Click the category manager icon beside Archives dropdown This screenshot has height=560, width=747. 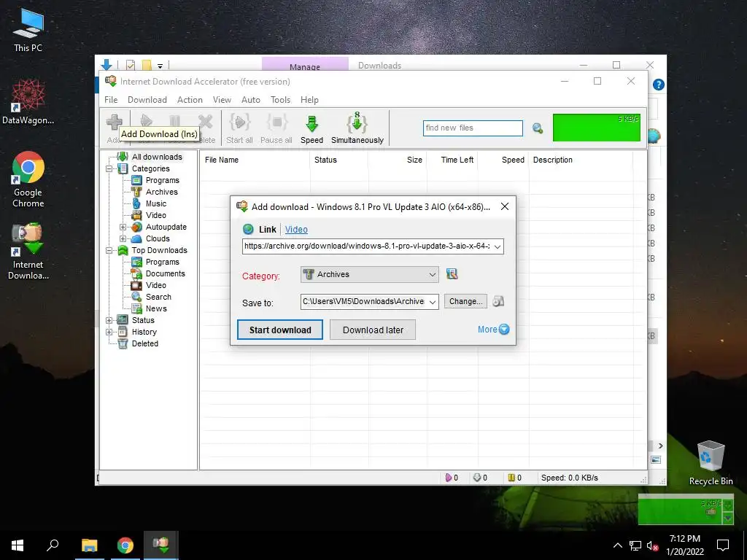click(452, 274)
